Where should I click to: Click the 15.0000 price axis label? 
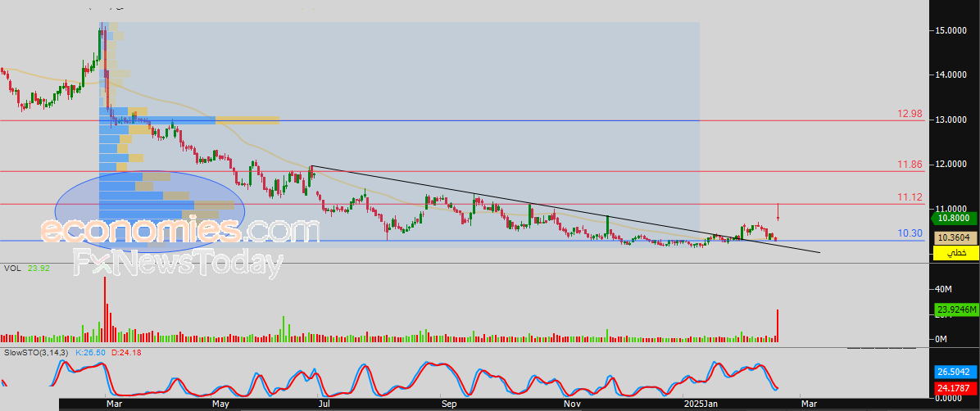951,30
